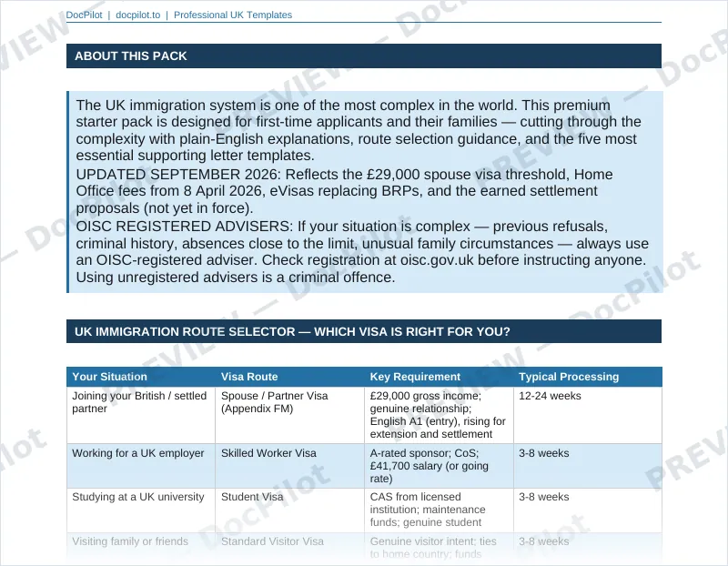Click the 'Spouse / Partner Visa (Appendix FM)' cell
Screen dimensions: 728x566
[x=289, y=415]
